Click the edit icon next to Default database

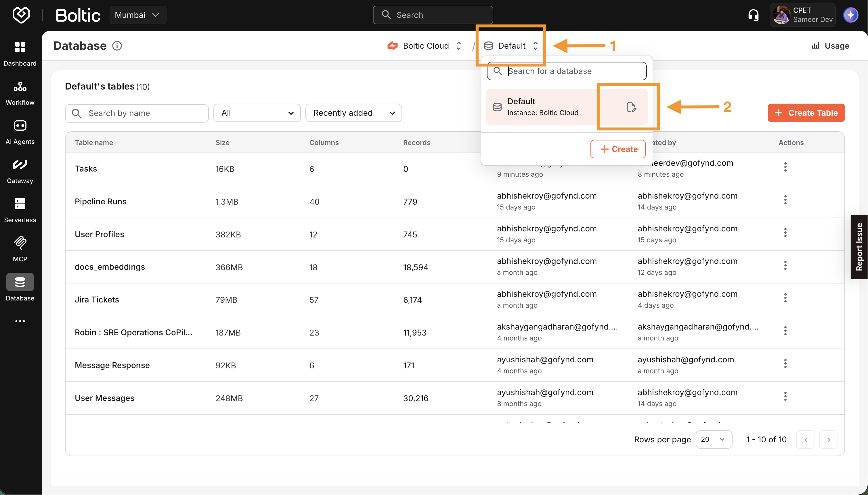[x=631, y=107]
